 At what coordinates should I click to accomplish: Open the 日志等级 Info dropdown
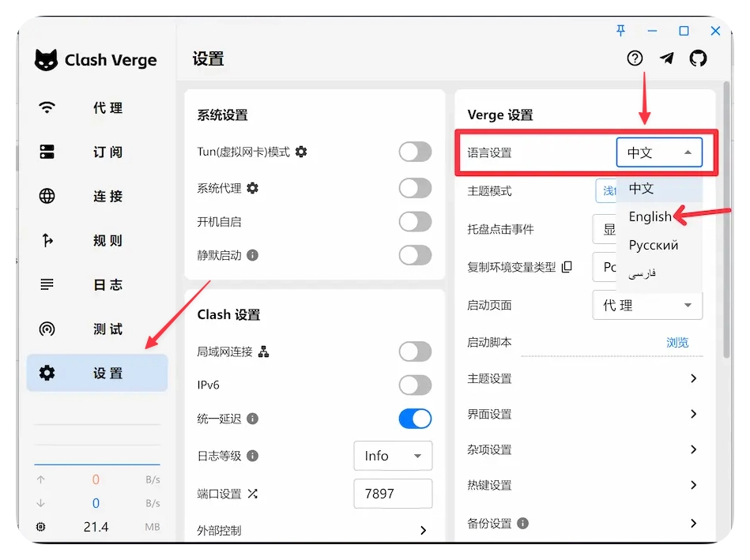tap(393, 456)
